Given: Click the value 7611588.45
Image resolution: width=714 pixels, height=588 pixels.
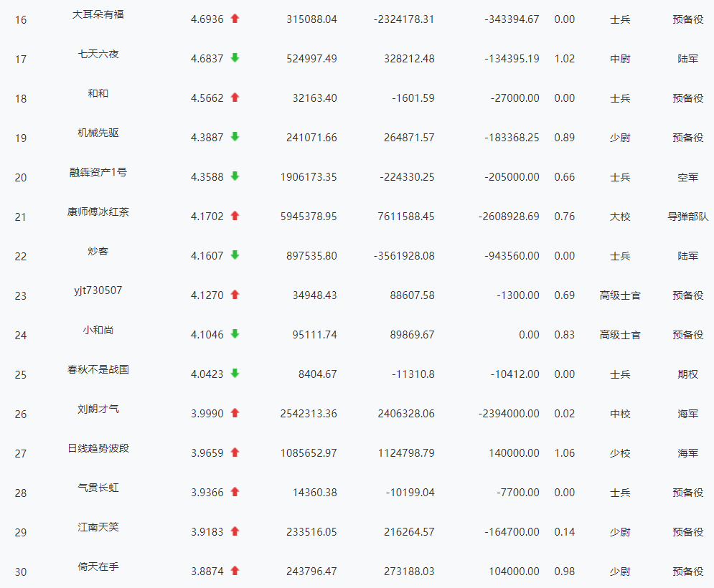Looking at the screenshot, I should pyautogui.click(x=406, y=217).
